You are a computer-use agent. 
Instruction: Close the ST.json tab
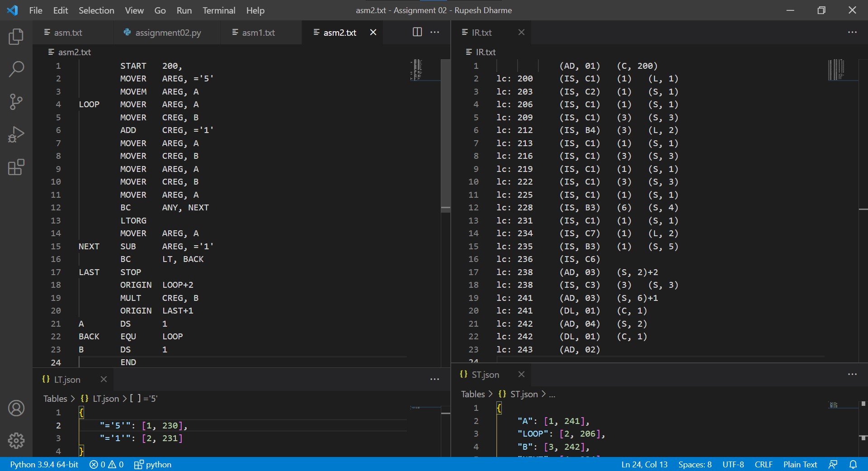521,374
